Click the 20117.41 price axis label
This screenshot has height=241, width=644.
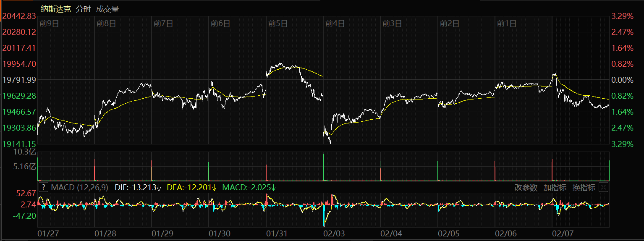tap(19, 48)
